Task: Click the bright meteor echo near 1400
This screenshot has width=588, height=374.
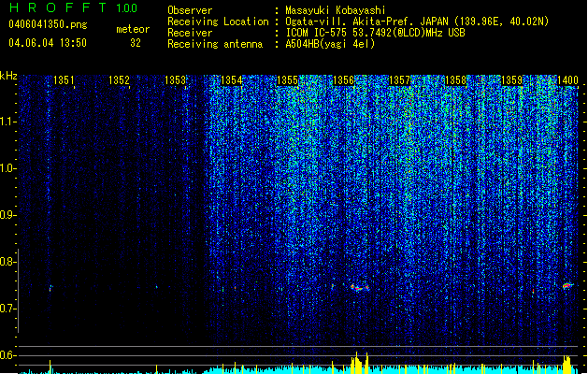Action: [x=567, y=286]
